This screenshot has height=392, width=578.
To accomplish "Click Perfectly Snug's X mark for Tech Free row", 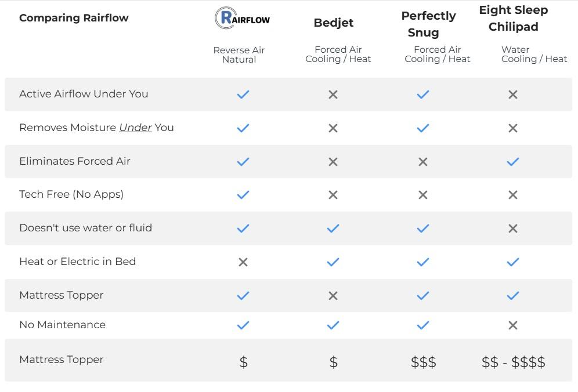I will 423,195.
